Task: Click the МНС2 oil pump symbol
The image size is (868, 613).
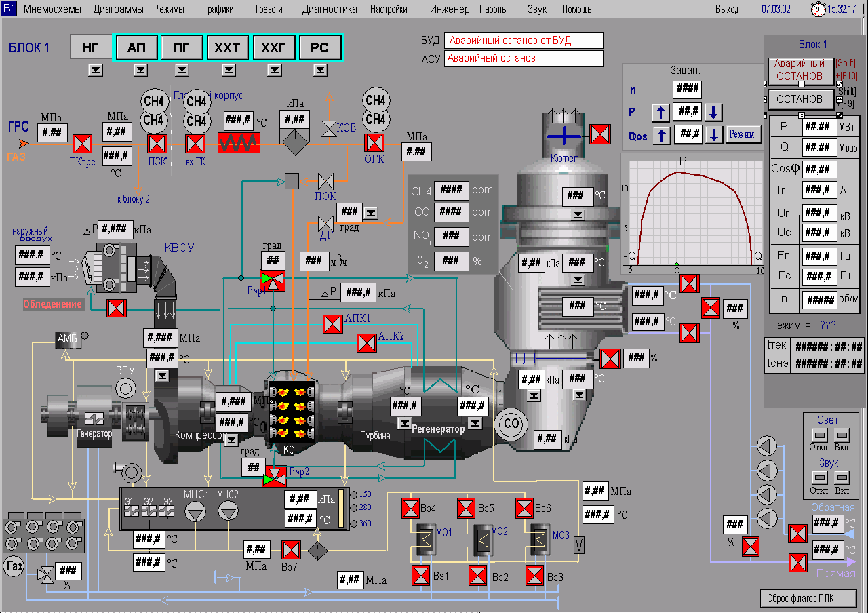Action: 229,513
